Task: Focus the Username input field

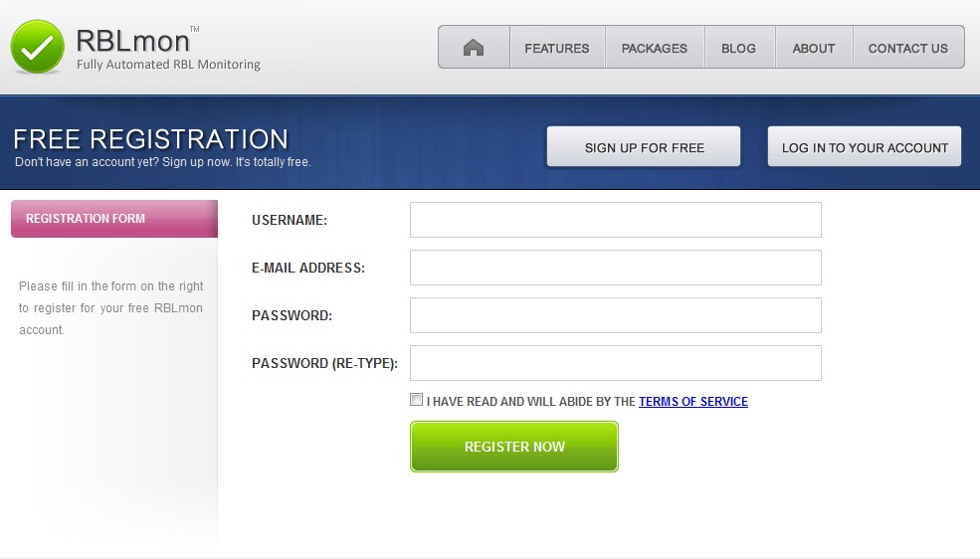Action: [x=616, y=220]
